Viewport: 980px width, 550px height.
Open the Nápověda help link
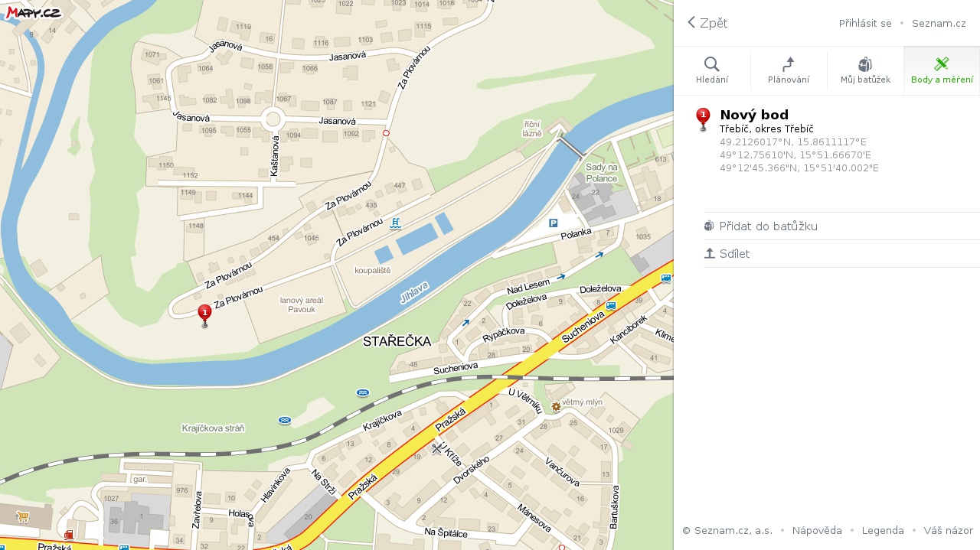pyautogui.click(x=817, y=530)
